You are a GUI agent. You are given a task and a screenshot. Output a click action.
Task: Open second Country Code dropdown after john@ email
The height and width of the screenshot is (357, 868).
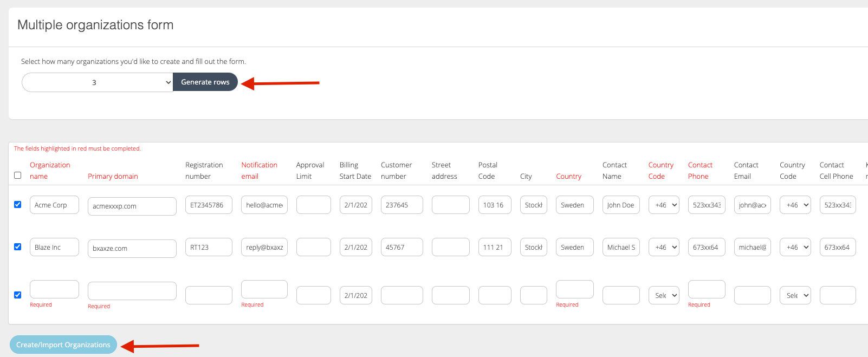795,205
